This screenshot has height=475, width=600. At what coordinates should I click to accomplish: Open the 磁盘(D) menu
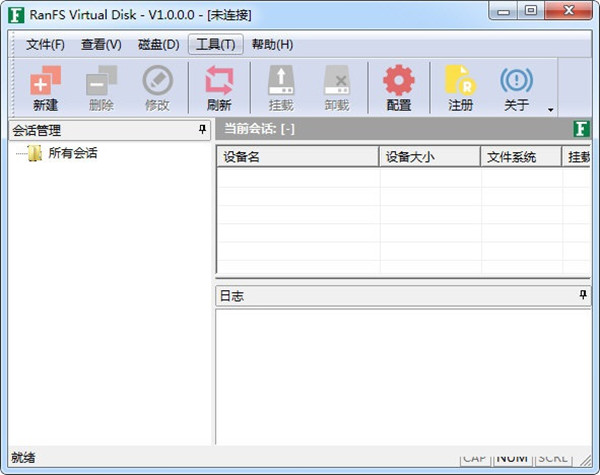point(158,45)
